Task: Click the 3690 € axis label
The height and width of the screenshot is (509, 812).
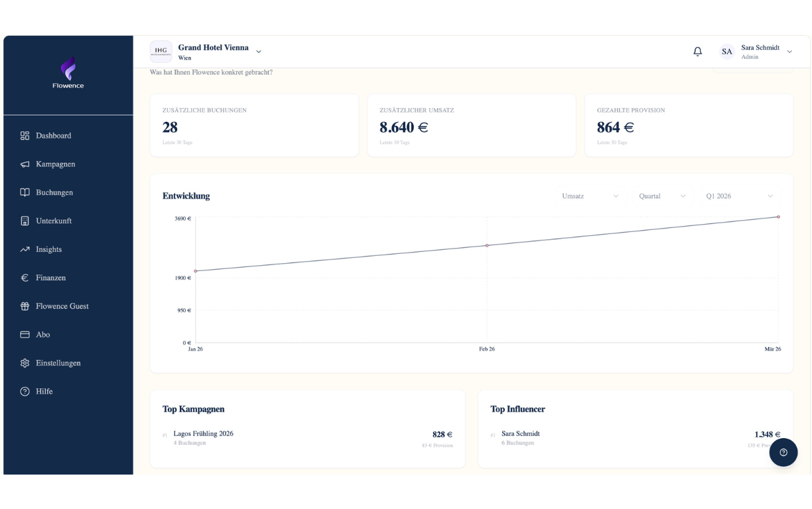Action: pyautogui.click(x=182, y=219)
